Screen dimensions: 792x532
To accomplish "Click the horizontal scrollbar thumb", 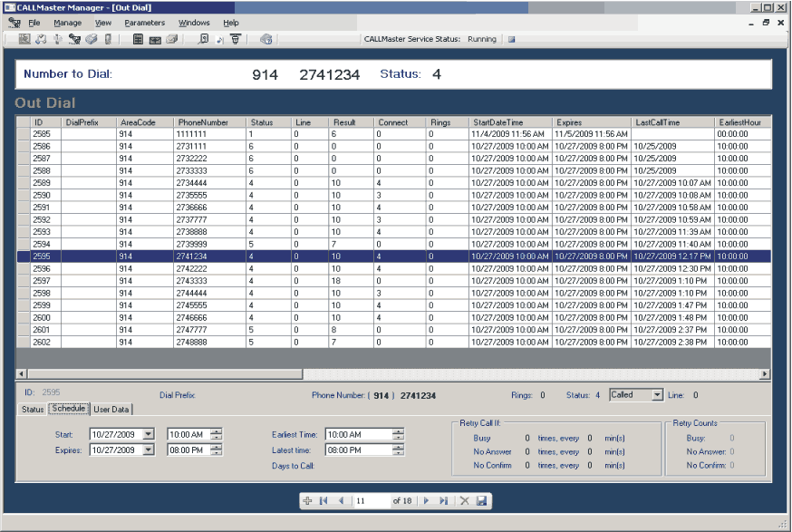I will tap(165, 374).
